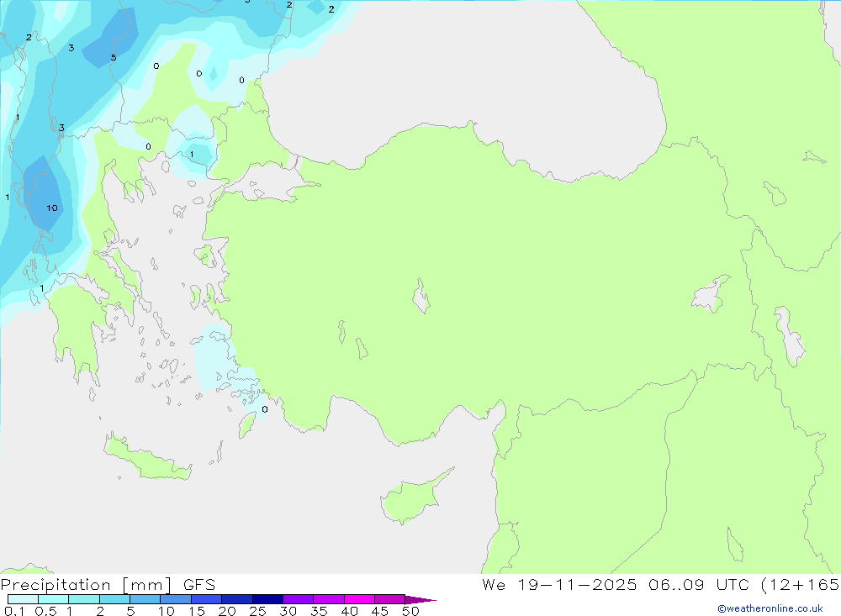The image size is (841, 616).
Task: Click the legend scale label '45'
Action: [380, 611]
